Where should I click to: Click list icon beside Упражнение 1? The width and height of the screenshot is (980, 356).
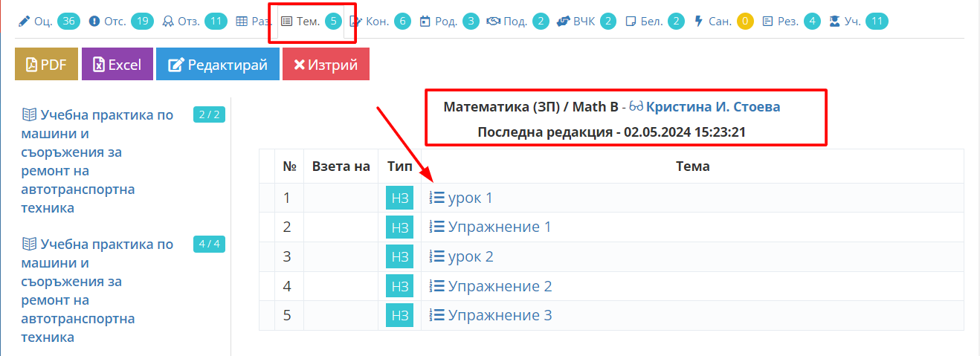437,227
